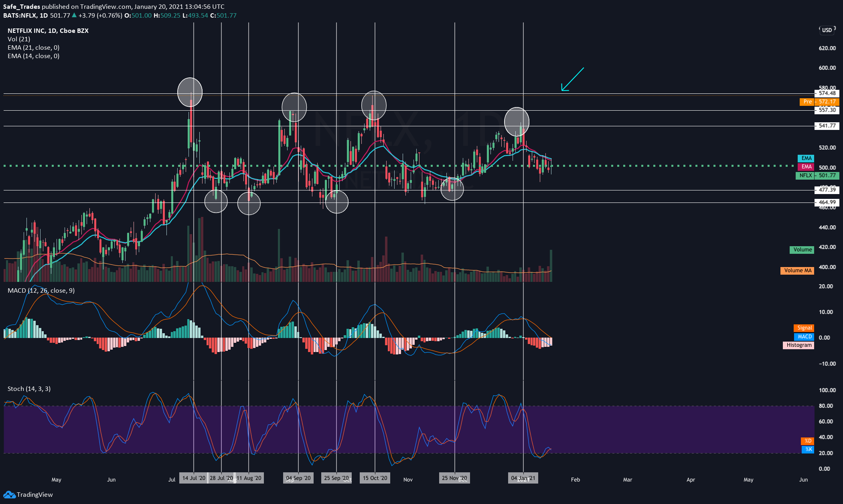Click the 14 Jul '20 date marker
The height and width of the screenshot is (504, 843).
coord(194,478)
